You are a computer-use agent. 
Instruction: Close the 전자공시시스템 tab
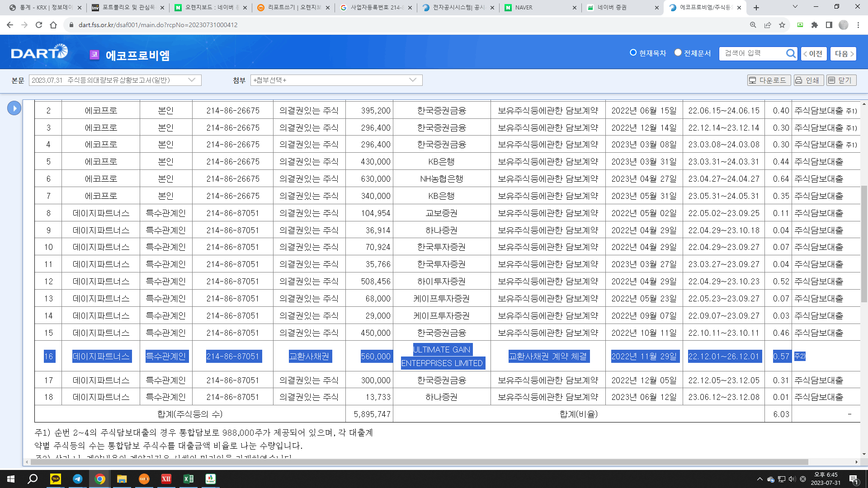(x=492, y=8)
